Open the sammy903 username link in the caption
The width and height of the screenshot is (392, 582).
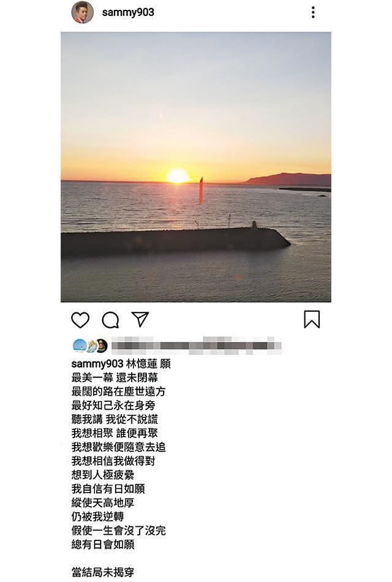tap(97, 364)
